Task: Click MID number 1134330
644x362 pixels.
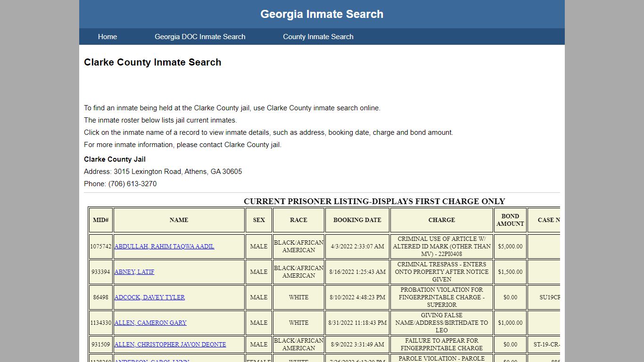Action: [x=101, y=323]
